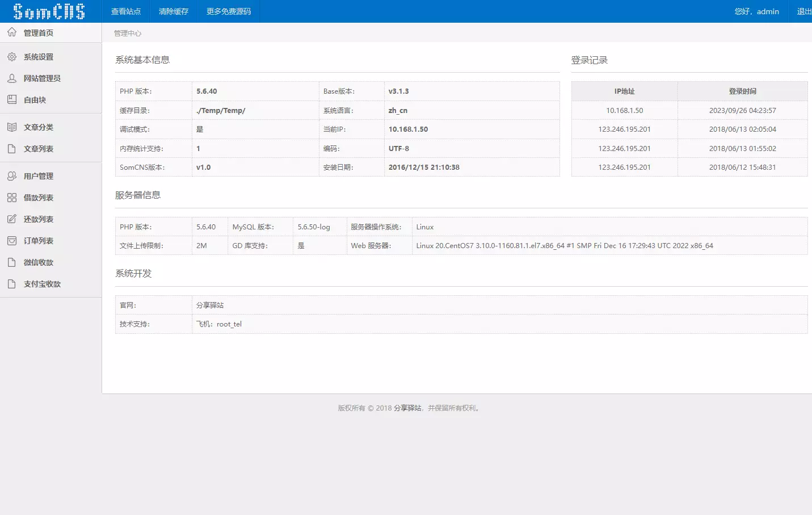Click SomCNS version value v1.0
Image resolution: width=812 pixels, height=515 pixels.
[x=203, y=168]
